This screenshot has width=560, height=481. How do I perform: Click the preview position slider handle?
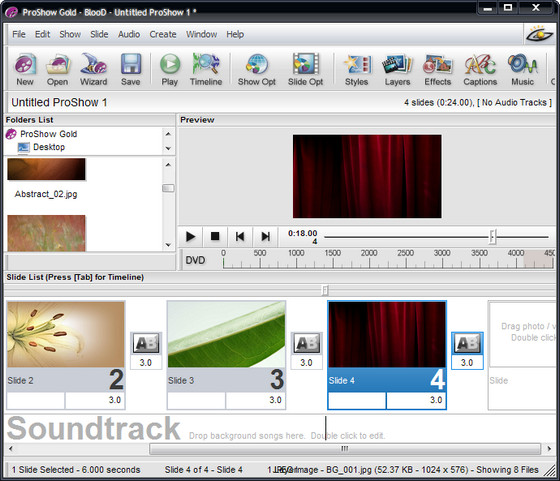pos(492,237)
